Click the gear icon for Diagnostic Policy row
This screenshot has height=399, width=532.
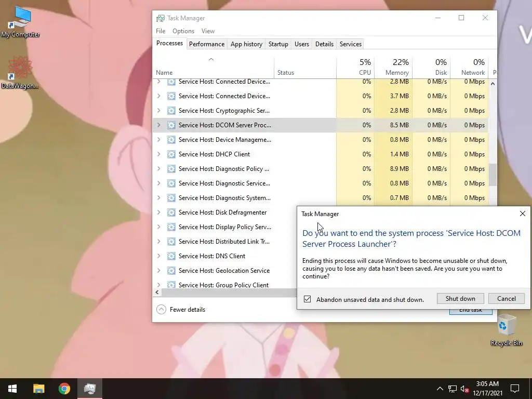[171, 169]
